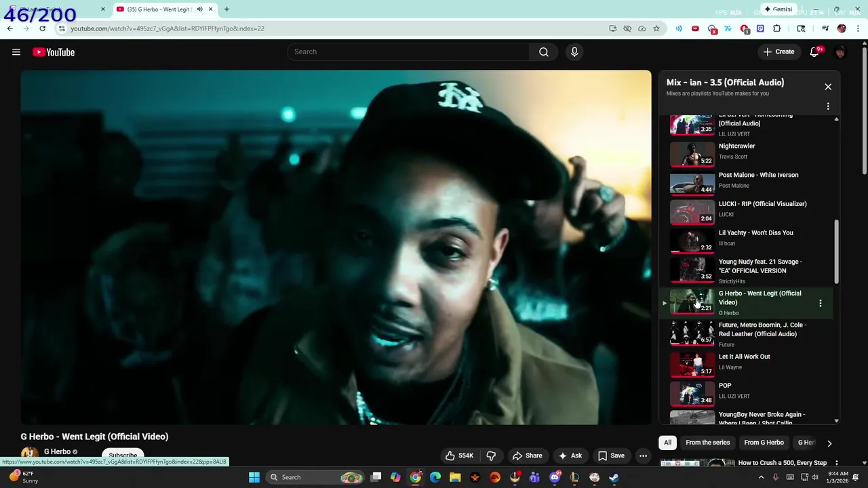The width and height of the screenshot is (868, 488).
Task: Ask about this video
Action: tap(570, 455)
